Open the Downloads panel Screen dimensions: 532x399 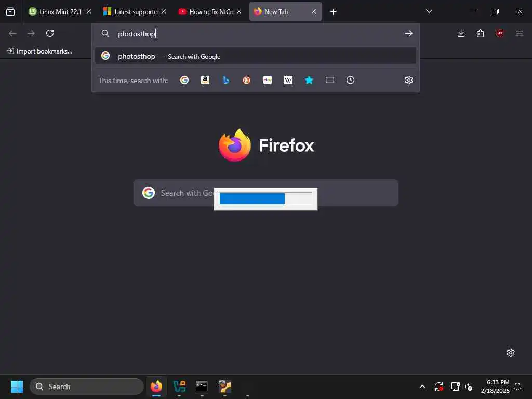(x=461, y=33)
